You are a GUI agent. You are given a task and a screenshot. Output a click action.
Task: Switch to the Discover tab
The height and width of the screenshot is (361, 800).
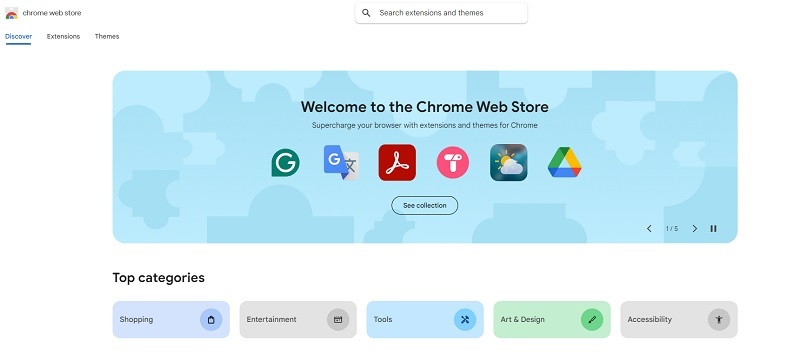click(18, 36)
